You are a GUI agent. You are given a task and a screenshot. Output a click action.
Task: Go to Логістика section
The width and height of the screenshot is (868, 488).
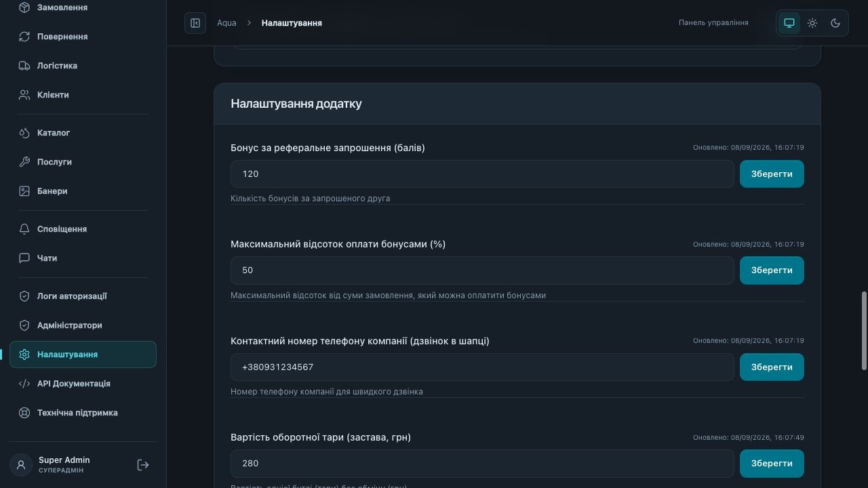click(83, 66)
